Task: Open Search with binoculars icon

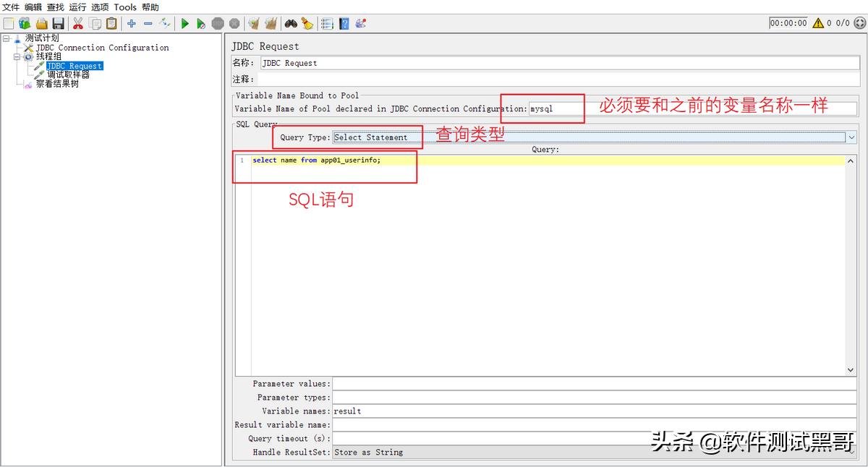Action: (291, 23)
